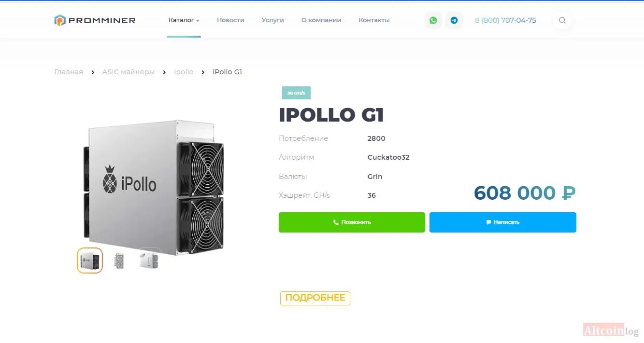Viewport: 644px width, 343px height.
Task: Click the green Позвонить button
Action: 352,222
